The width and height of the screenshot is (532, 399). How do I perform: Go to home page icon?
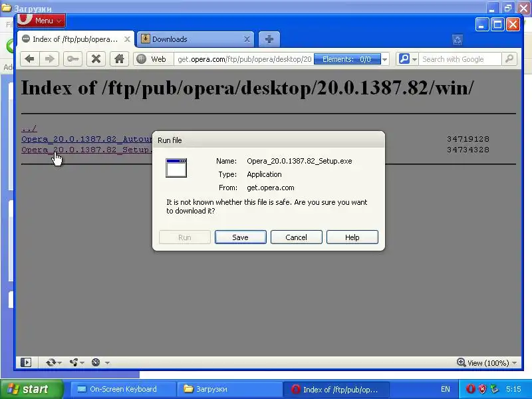click(x=119, y=59)
